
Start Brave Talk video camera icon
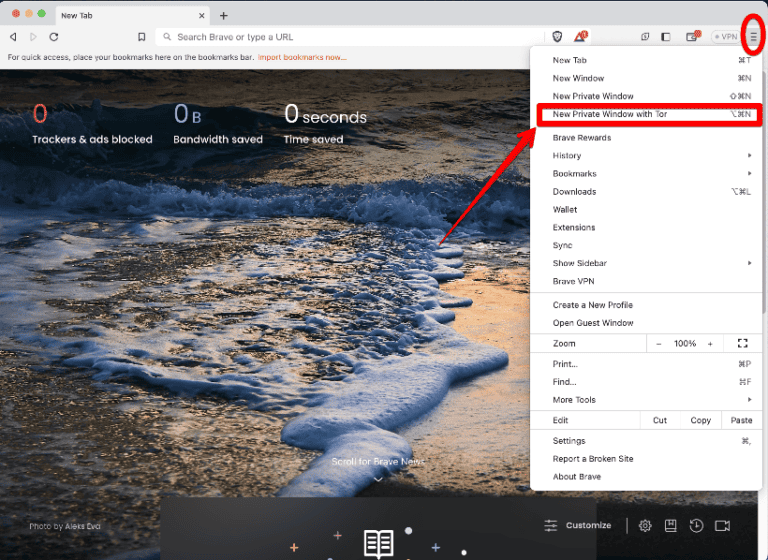click(722, 526)
